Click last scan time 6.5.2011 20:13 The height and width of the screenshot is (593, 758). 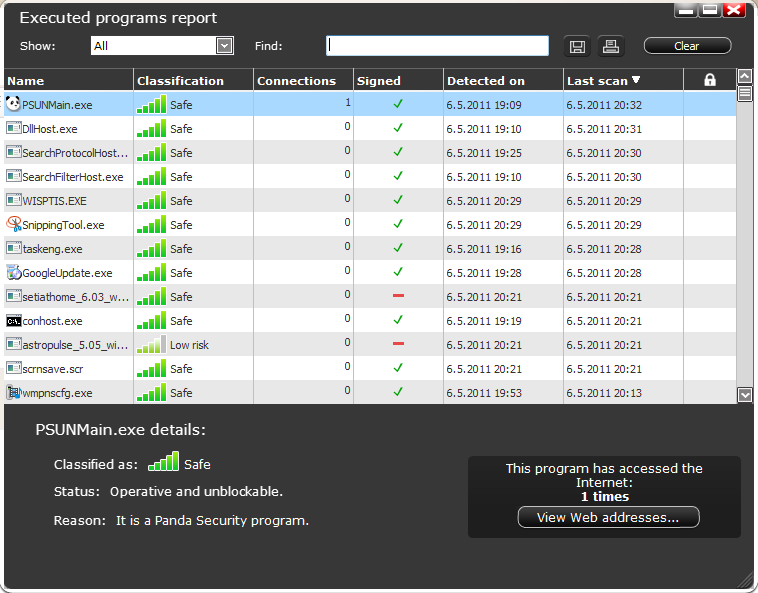[604, 393]
